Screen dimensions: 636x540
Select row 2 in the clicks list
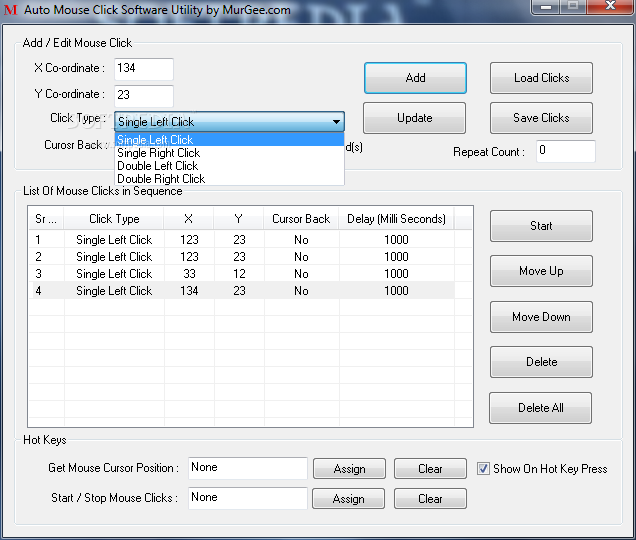point(242,257)
